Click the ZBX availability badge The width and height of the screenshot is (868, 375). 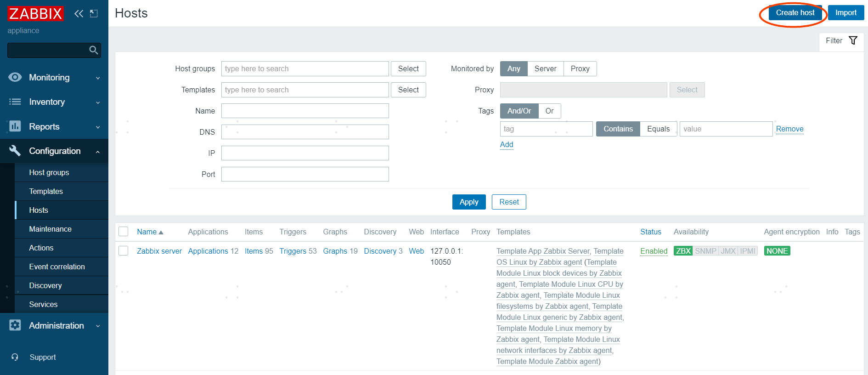683,251
